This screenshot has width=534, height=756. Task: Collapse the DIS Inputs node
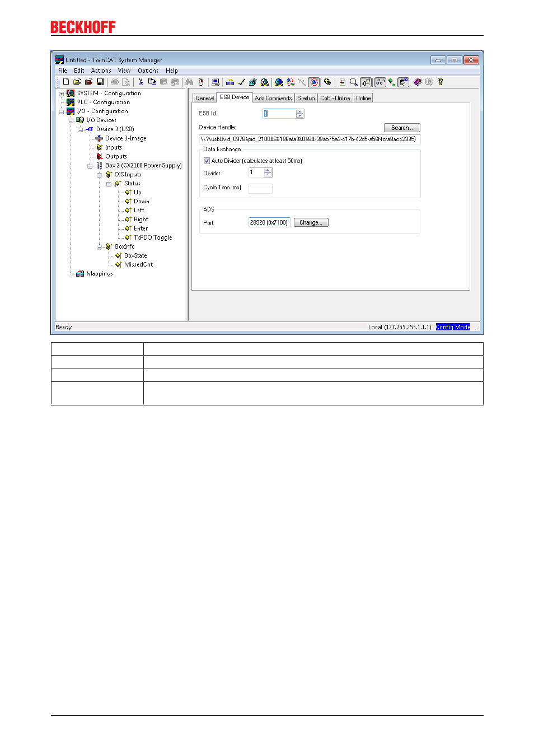[x=99, y=175]
